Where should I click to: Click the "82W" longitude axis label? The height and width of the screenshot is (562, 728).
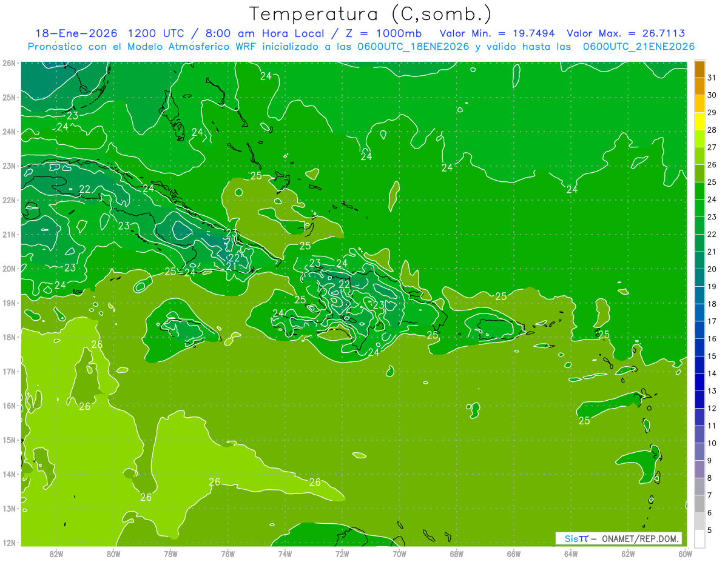click(56, 553)
